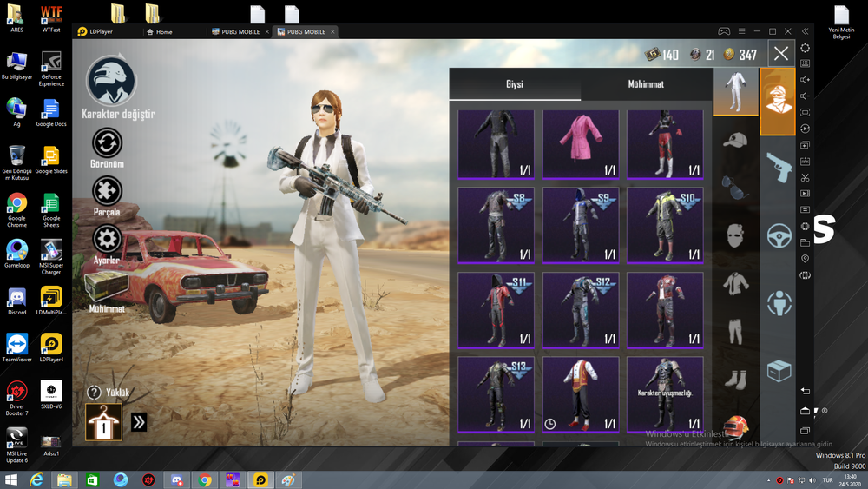Select the pants category
The height and width of the screenshot is (489, 868).
pyautogui.click(x=736, y=331)
